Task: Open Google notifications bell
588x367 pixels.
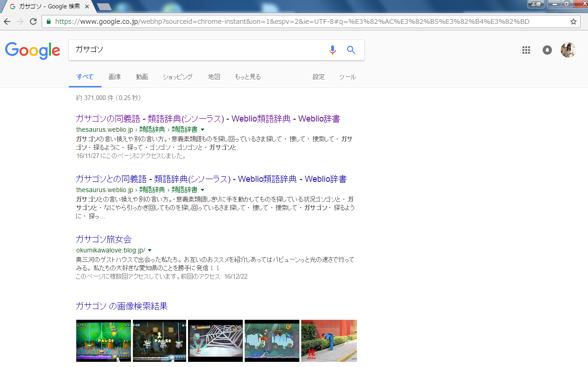Action: point(547,50)
